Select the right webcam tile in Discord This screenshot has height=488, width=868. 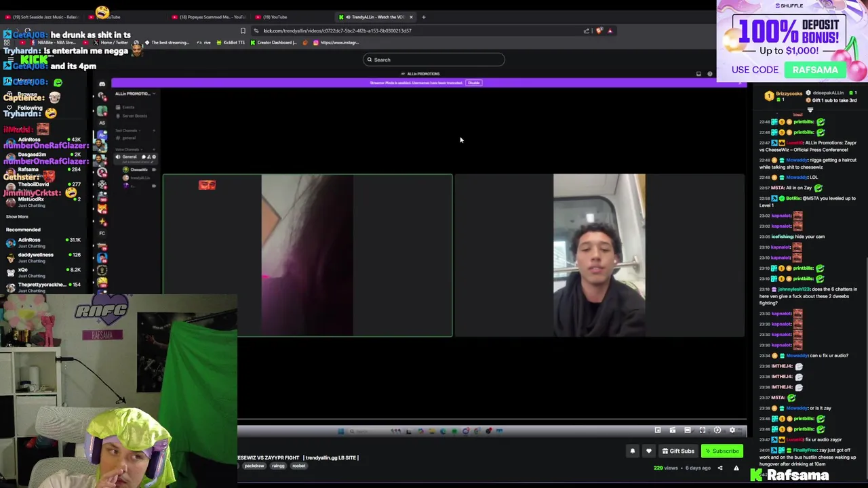pyautogui.click(x=599, y=256)
